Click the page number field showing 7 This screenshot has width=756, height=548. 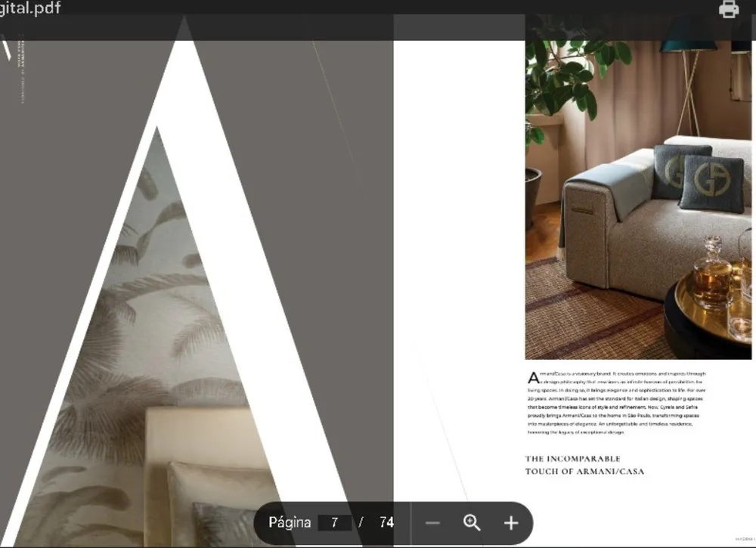pyautogui.click(x=335, y=522)
